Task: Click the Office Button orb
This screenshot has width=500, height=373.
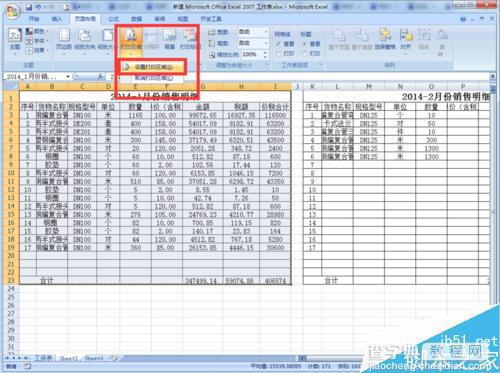Action: (12, 12)
